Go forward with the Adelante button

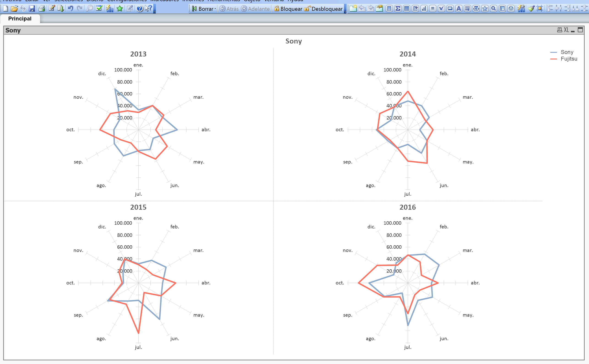coord(256,9)
